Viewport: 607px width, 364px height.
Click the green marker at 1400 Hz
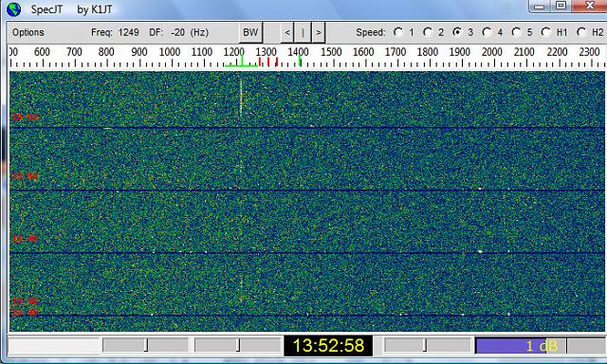[300, 61]
